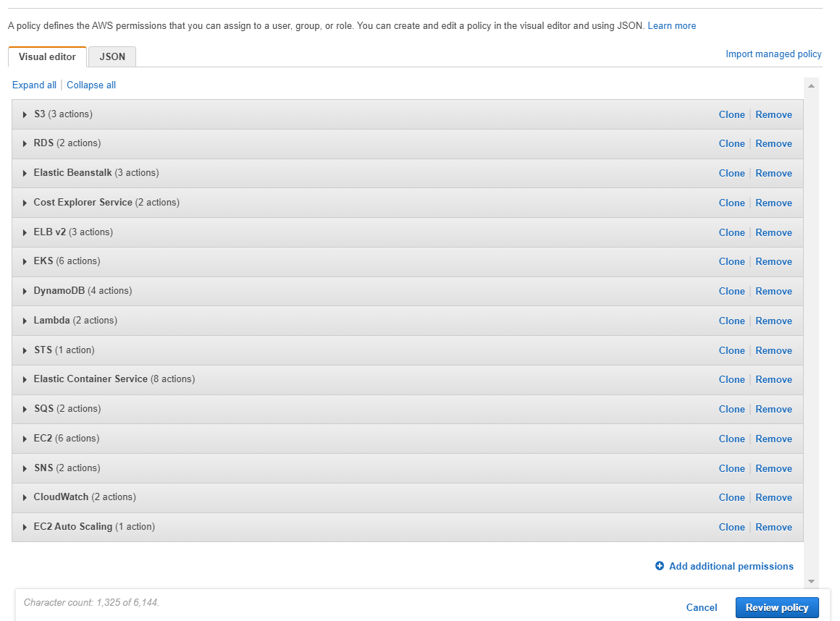The image size is (840, 621).
Task: Clone the DynamoDB permissions
Action: (732, 291)
